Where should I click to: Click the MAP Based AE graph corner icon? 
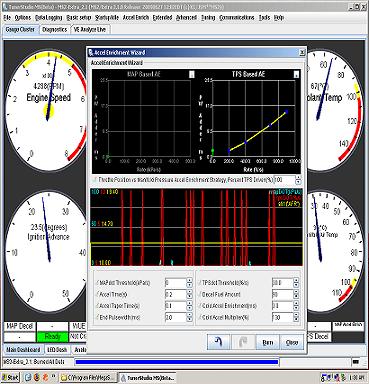pos(192,74)
